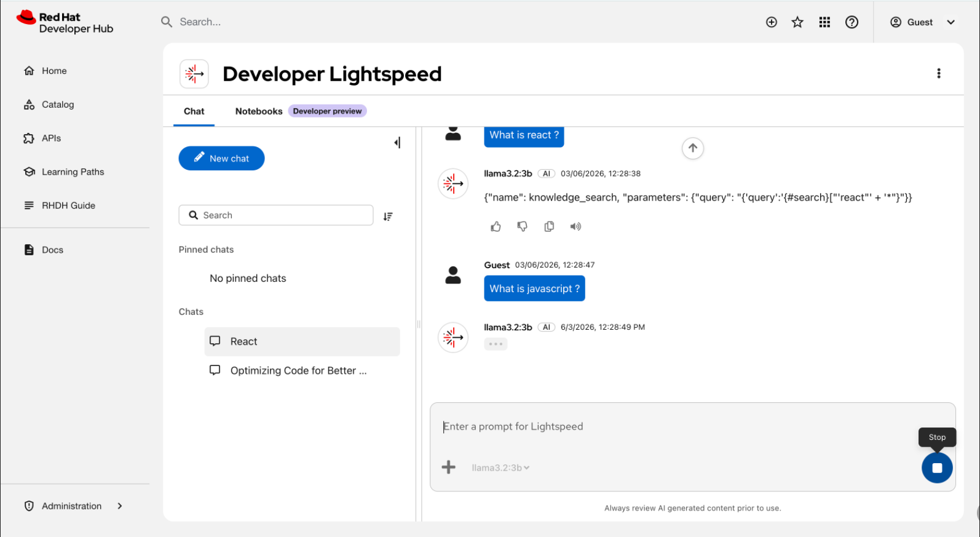Open the Developer Lightspeed kebab menu
The image size is (980, 537).
pyautogui.click(x=938, y=73)
